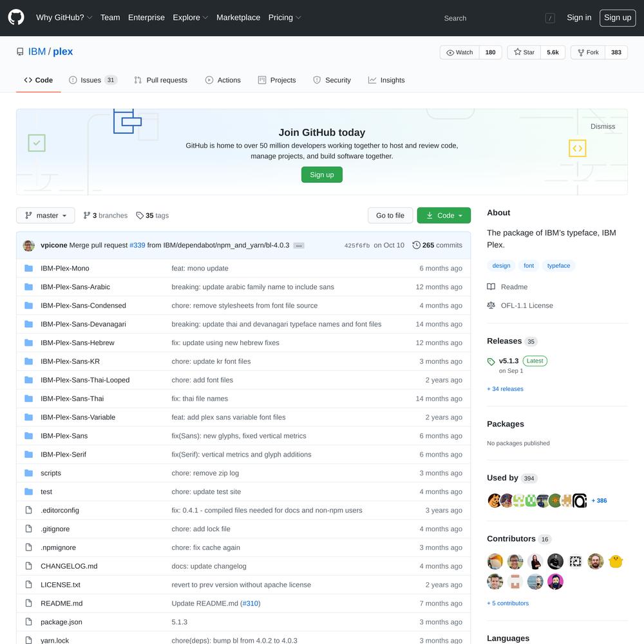Open the 5.6k stargazers count

[x=553, y=52]
